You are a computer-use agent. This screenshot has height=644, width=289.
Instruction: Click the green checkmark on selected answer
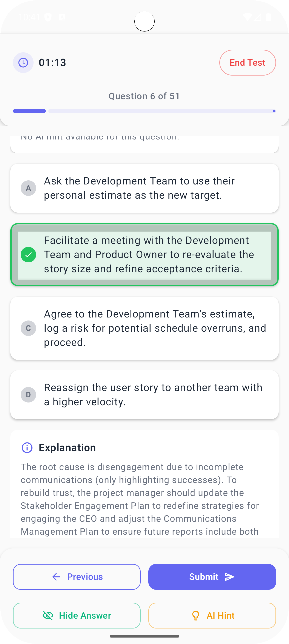(x=28, y=254)
